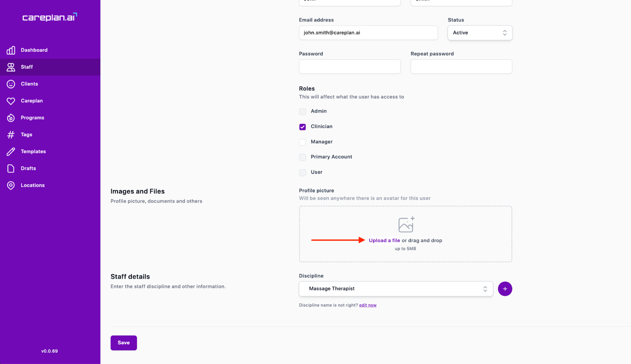Click the Dashboard bar chart icon
Screen dimensions: 631x364
11,50
